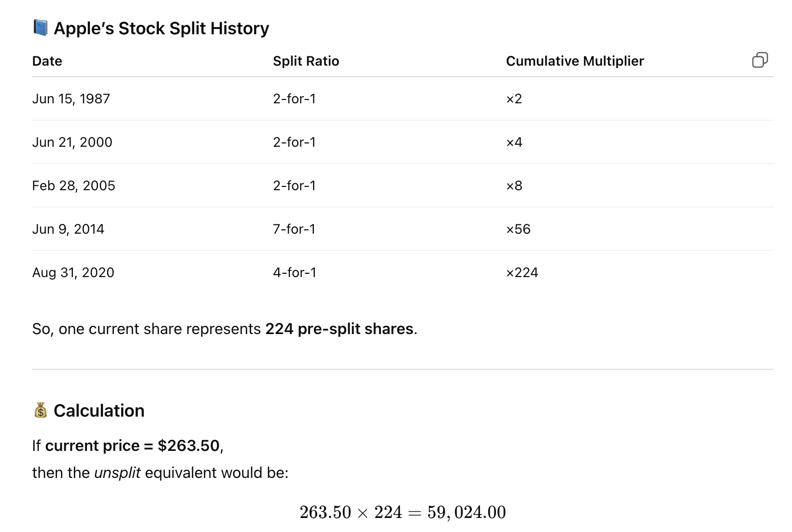Click the Cumulative Multiplier column header
Viewport: 792px width, 532px height.
click(575, 61)
